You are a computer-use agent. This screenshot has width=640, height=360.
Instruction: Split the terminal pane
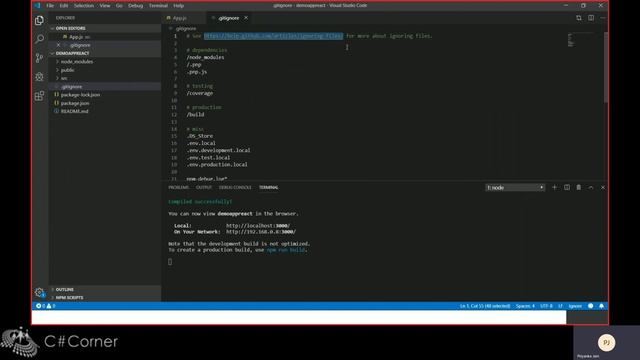pos(567,187)
